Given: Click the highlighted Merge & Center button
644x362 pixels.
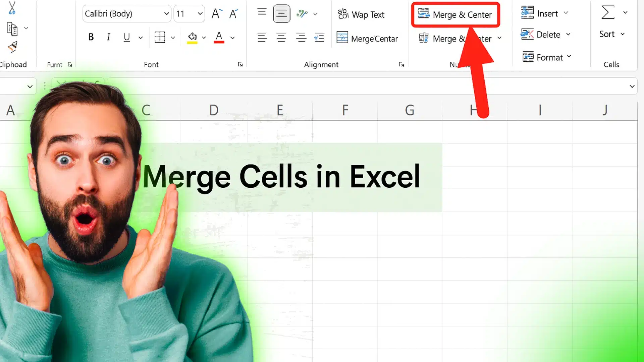Looking at the screenshot, I should 455,14.
